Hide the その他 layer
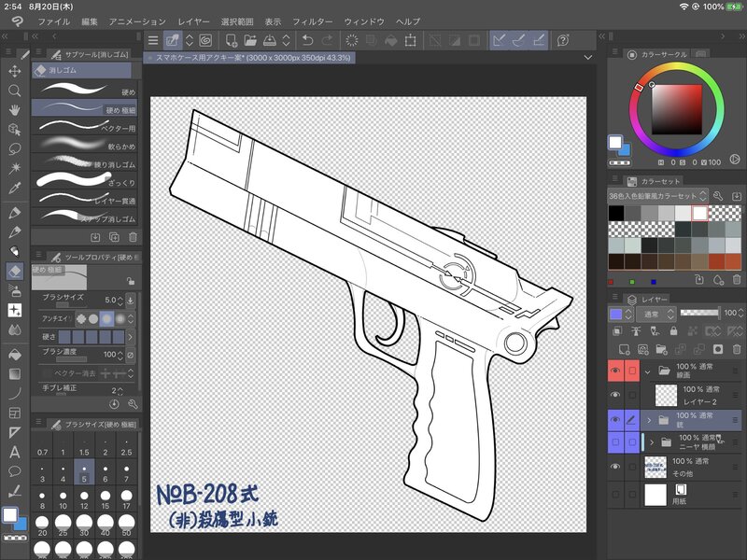Image resolution: width=747 pixels, height=560 pixels. pos(615,467)
